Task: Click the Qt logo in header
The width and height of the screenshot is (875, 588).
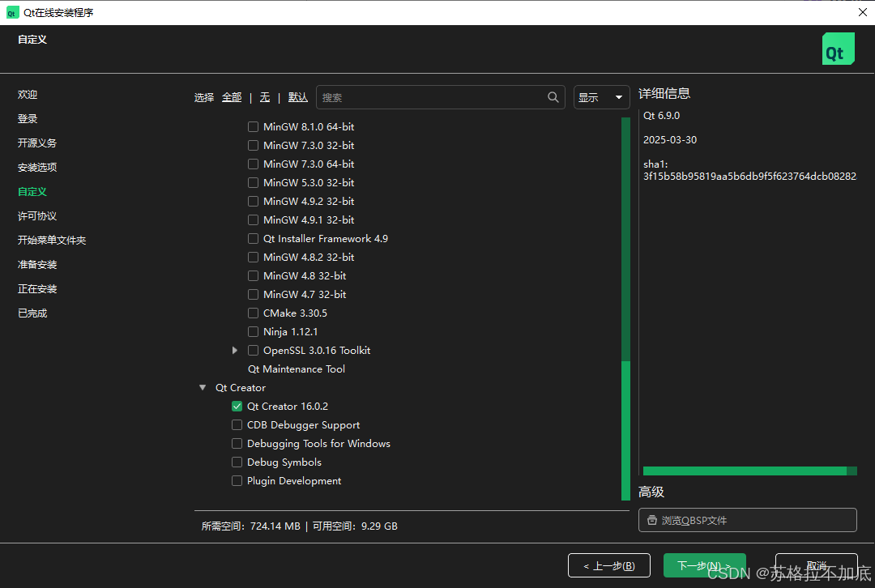Action: click(838, 49)
